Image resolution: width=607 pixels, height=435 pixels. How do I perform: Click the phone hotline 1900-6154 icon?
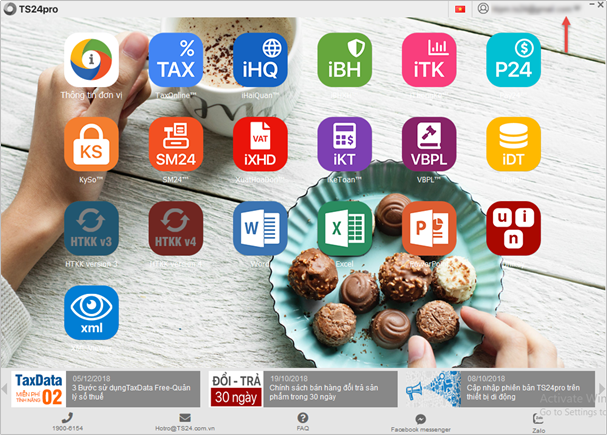67,418
